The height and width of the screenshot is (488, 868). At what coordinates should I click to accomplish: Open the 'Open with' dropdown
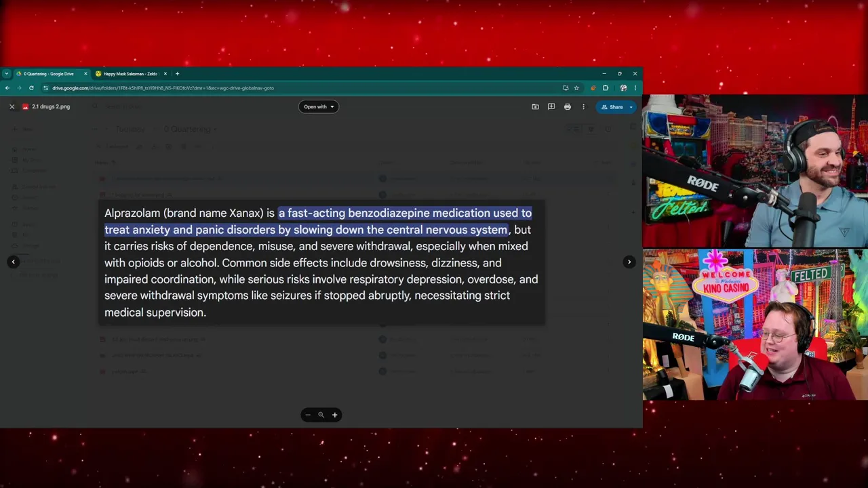click(x=319, y=106)
